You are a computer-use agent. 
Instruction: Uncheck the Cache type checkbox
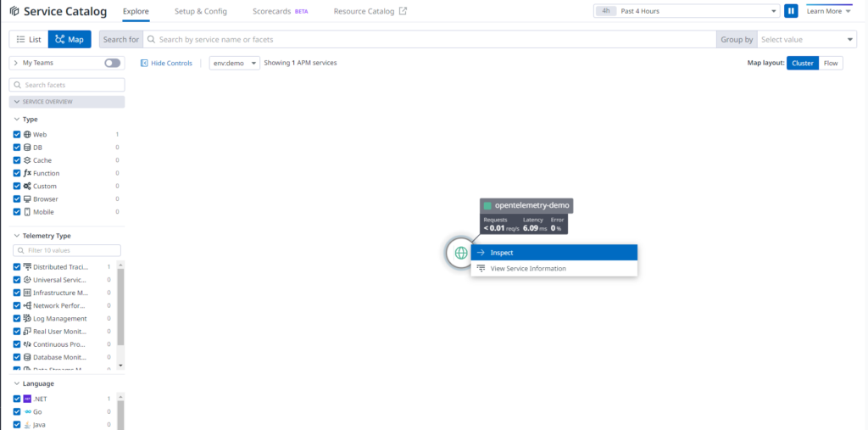pos(17,160)
